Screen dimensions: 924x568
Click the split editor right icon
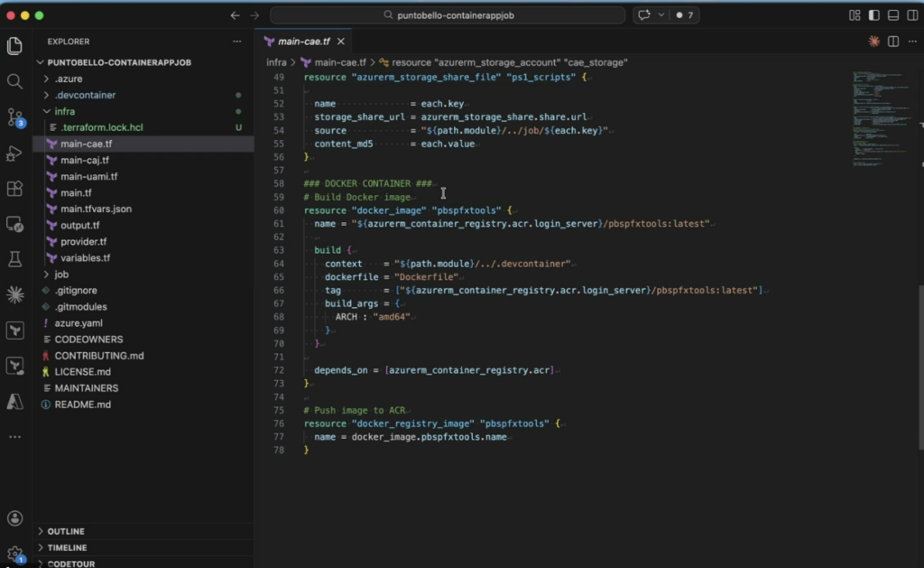pos(893,42)
